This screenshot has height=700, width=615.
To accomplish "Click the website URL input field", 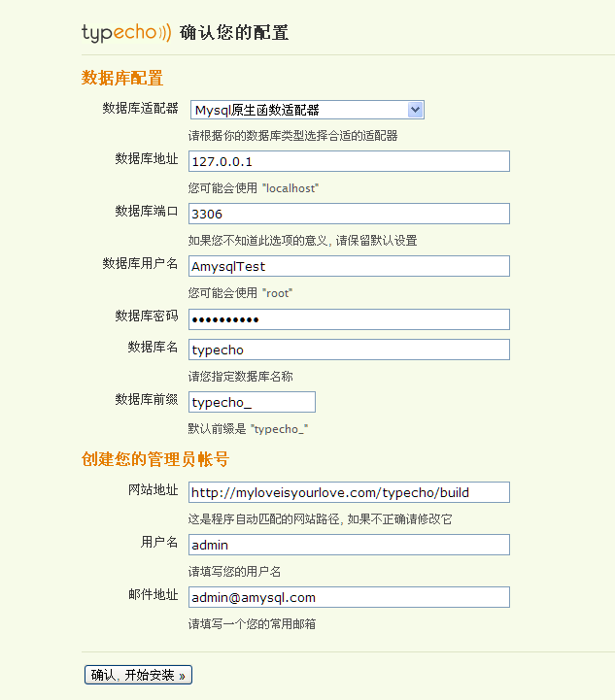I will [x=348, y=492].
